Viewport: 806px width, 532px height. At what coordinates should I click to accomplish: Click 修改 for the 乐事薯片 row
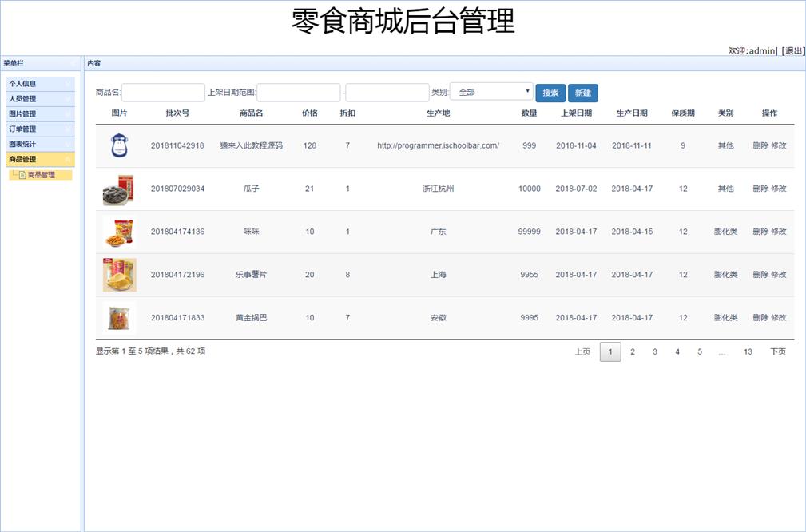point(779,275)
